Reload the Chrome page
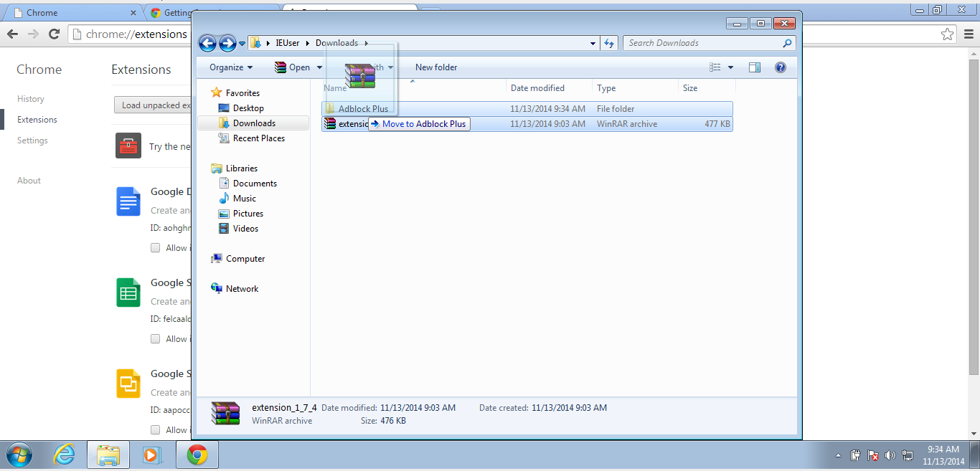Viewport: 980px width, 471px height. [x=54, y=34]
